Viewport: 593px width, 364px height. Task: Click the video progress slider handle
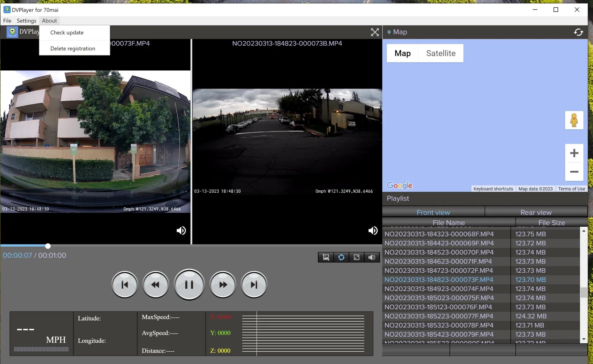(x=48, y=246)
